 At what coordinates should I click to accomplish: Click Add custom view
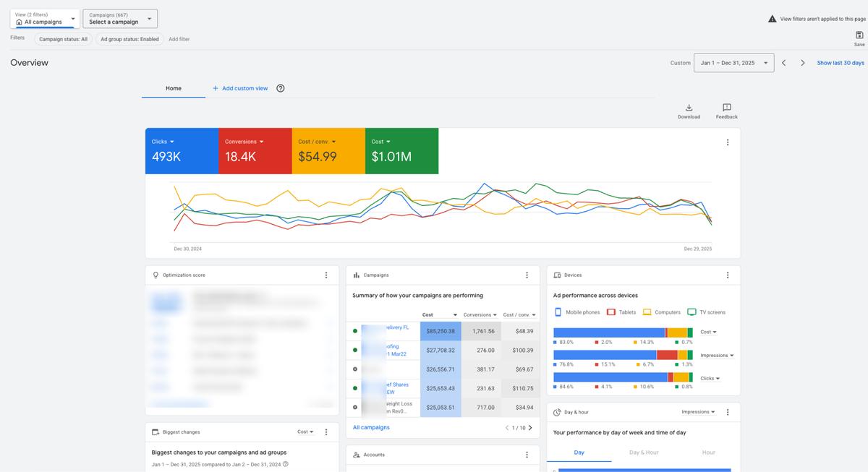pyautogui.click(x=240, y=88)
